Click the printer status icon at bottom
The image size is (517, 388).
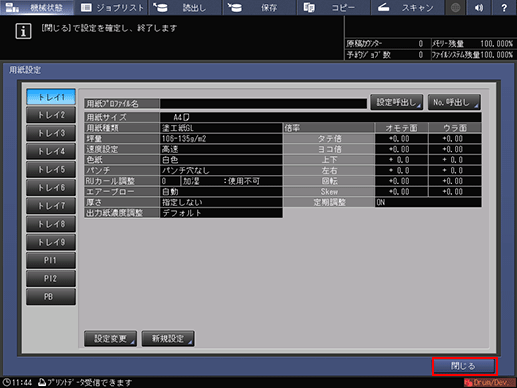pyautogui.click(x=42, y=382)
